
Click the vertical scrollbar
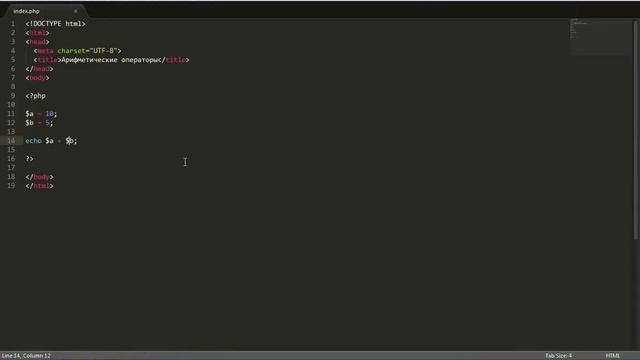636,131
